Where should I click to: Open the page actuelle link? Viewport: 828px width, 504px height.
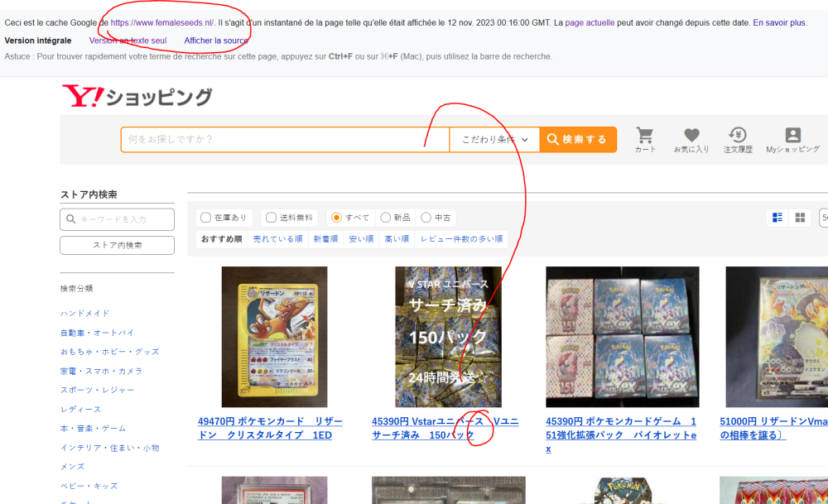(590, 22)
